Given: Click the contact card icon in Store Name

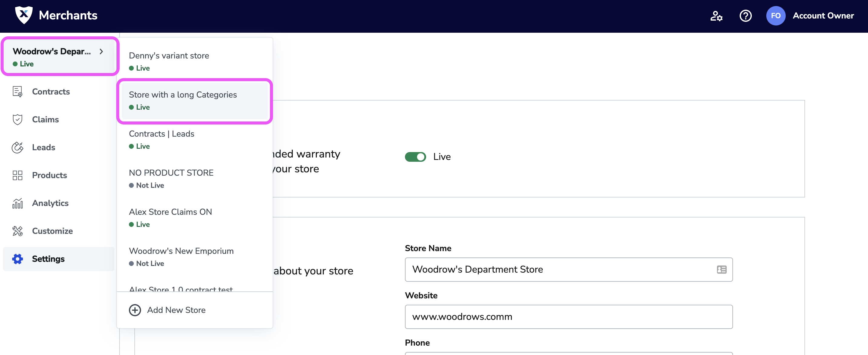Looking at the screenshot, I should tap(722, 269).
